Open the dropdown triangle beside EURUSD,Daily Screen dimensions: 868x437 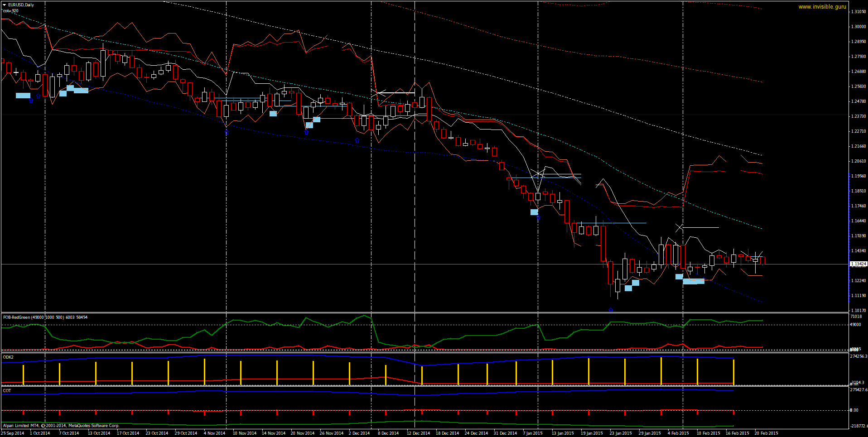4,5
